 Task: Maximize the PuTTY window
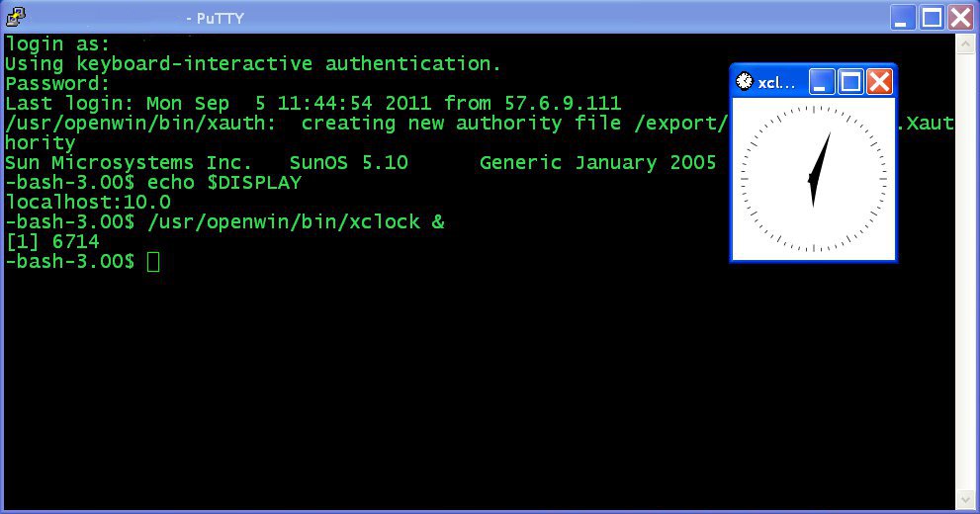(932, 18)
